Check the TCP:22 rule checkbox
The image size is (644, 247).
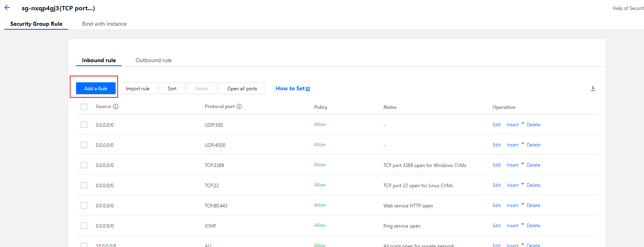coord(84,185)
